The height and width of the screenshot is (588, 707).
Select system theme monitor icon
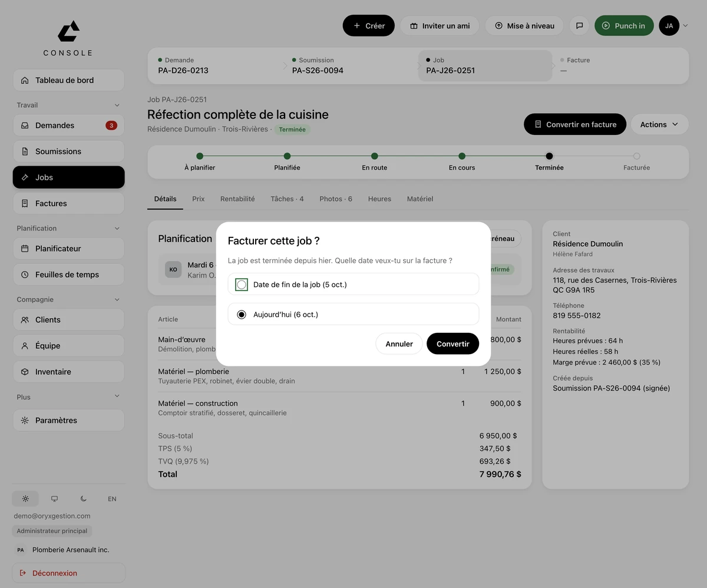pos(54,498)
